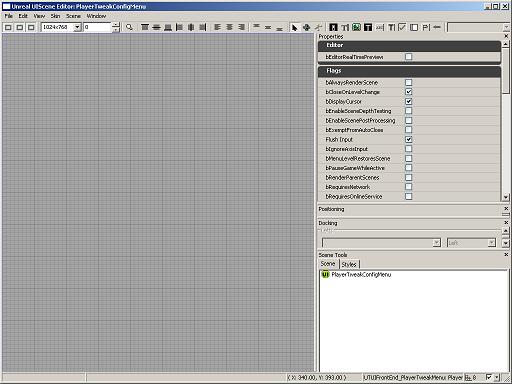The image size is (512, 384).
Task: Click the toolbar input field showing 0
Action: pyautogui.click(x=97, y=27)
